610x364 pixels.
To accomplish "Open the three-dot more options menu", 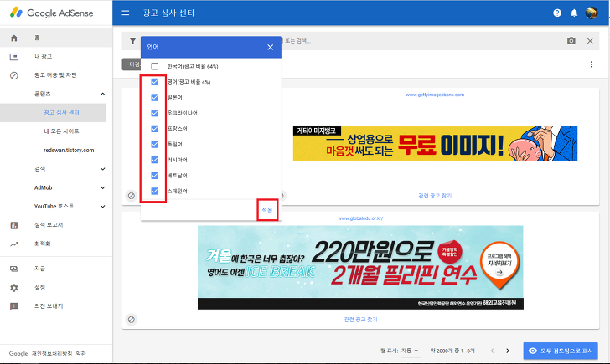I will [x=592, y=64].
